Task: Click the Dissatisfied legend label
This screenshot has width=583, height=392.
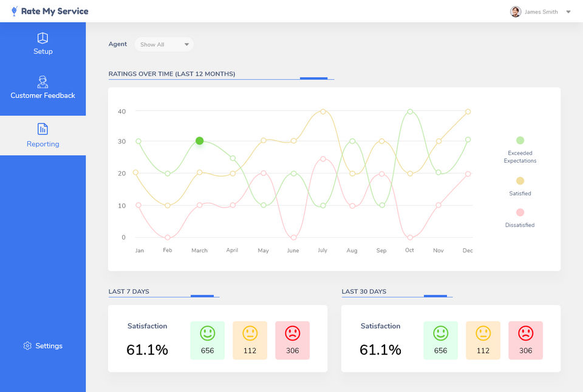Action: pos(520,225)
